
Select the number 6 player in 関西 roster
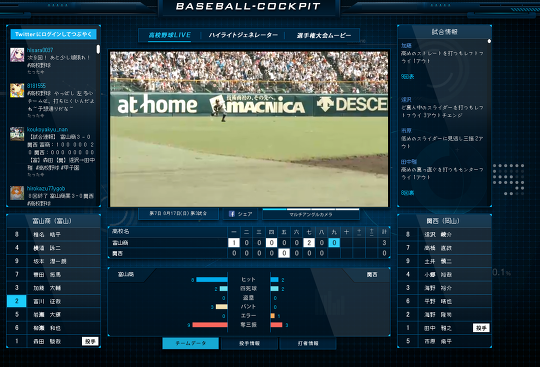click(x=445, y=301)
